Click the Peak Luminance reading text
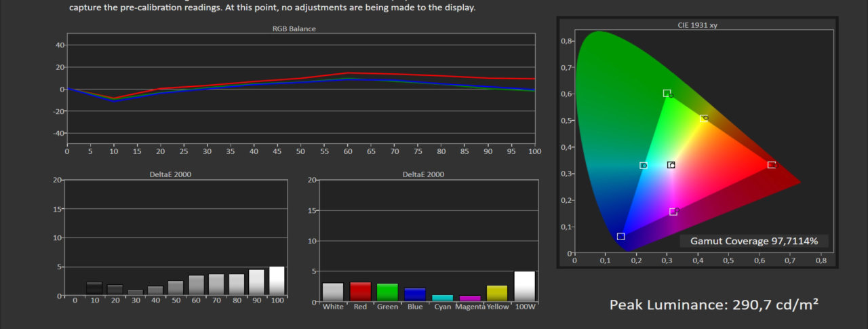 (x=713, y=305)
